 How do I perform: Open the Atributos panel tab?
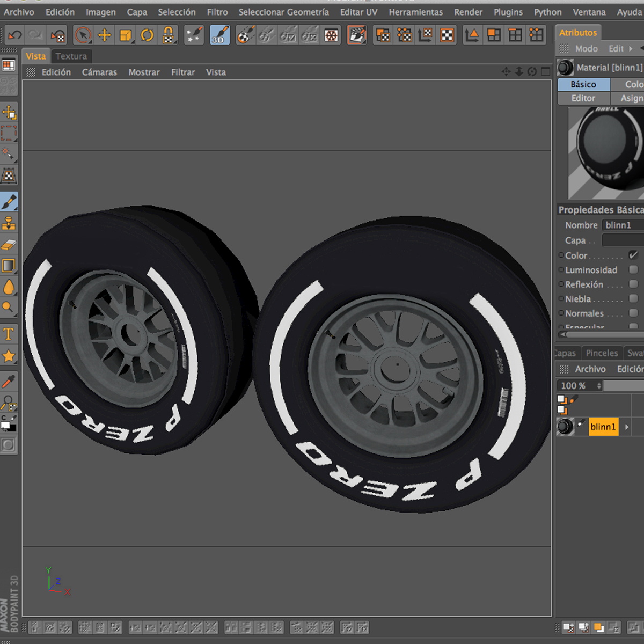click(x=578, y=32)
